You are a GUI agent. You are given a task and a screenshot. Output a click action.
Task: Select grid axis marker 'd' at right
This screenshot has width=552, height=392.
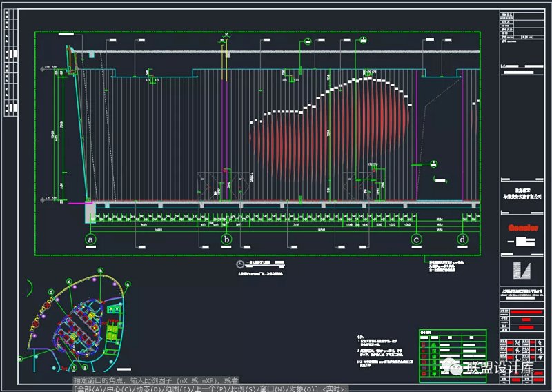pyautogui.click(x=462, y=239)
